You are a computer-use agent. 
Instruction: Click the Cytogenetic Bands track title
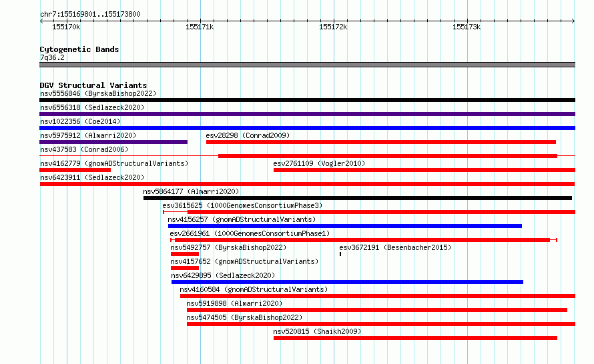(79, 49)
